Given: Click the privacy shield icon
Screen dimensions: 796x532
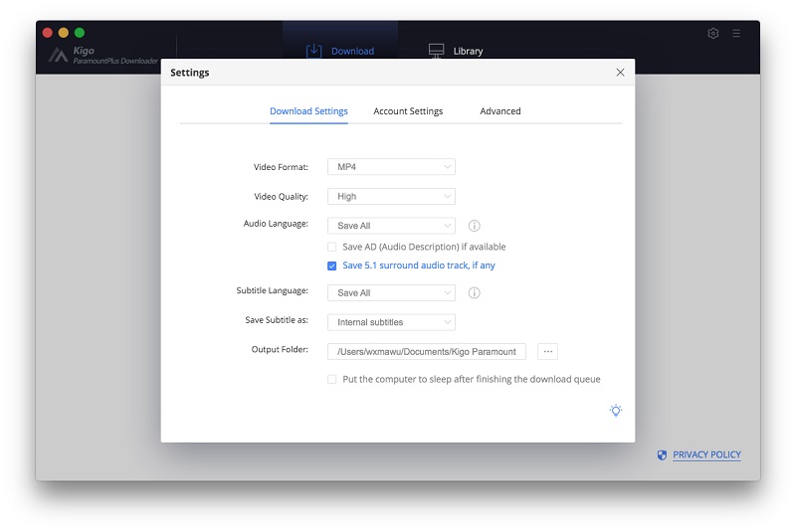Looking at the screenshot, I should coord(662,454).
